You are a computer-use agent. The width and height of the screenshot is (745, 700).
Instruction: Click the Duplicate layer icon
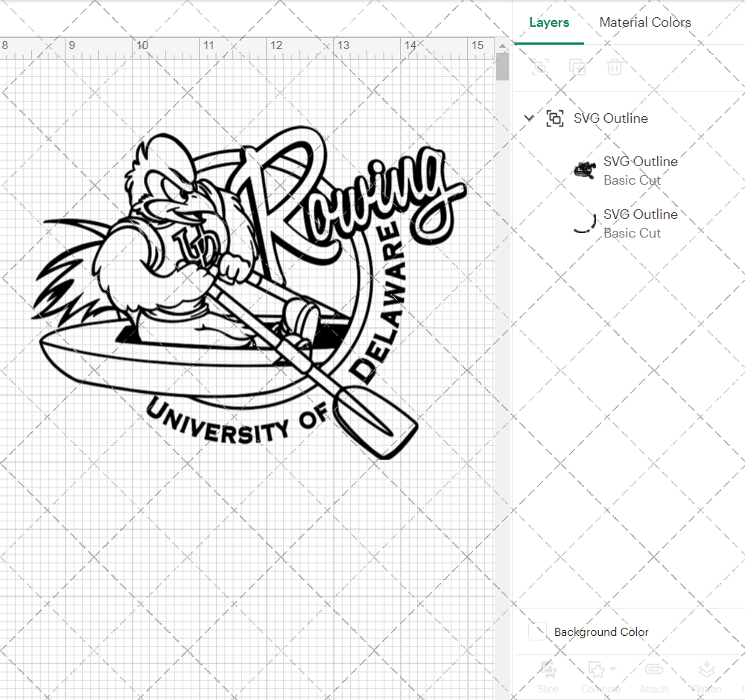(x=577, y=67)
